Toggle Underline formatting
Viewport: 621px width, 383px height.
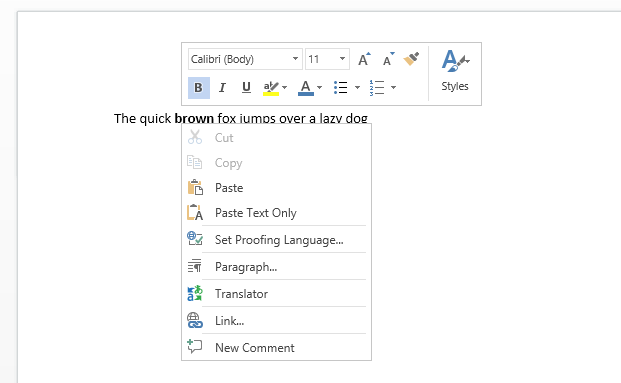pos(246,88)
